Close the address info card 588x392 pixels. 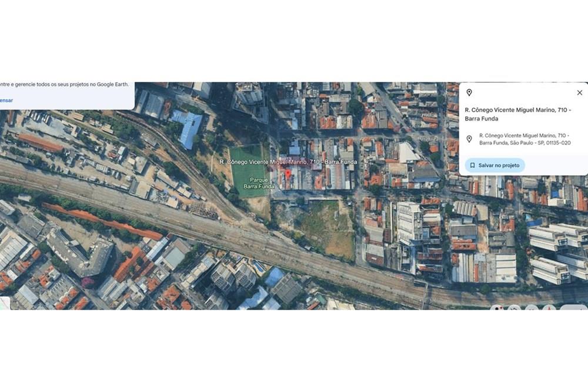[579, 93]
